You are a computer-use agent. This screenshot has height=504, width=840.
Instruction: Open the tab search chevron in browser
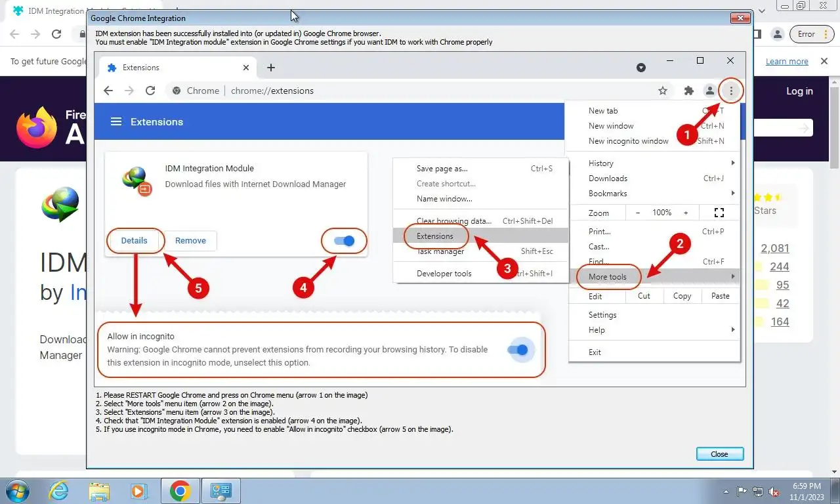(x=762, y=11)
